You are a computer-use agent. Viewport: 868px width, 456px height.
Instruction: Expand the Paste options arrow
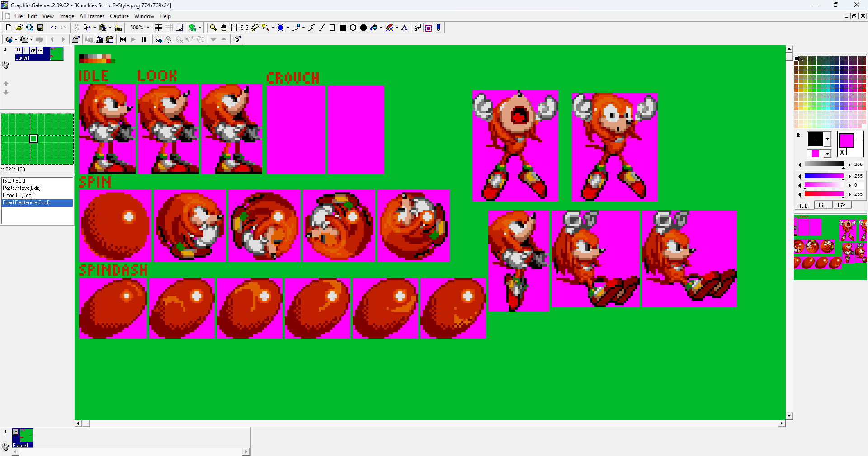coord(110,28)
